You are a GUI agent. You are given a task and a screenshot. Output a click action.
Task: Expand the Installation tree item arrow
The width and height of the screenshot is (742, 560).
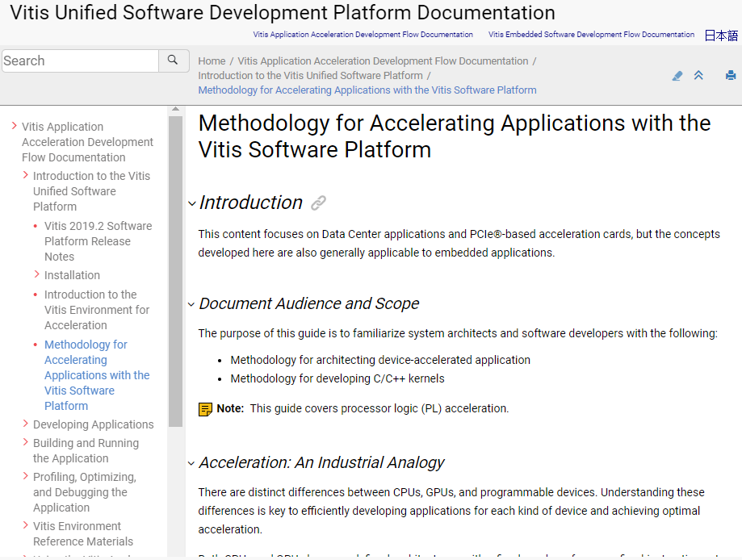[37, 275]
